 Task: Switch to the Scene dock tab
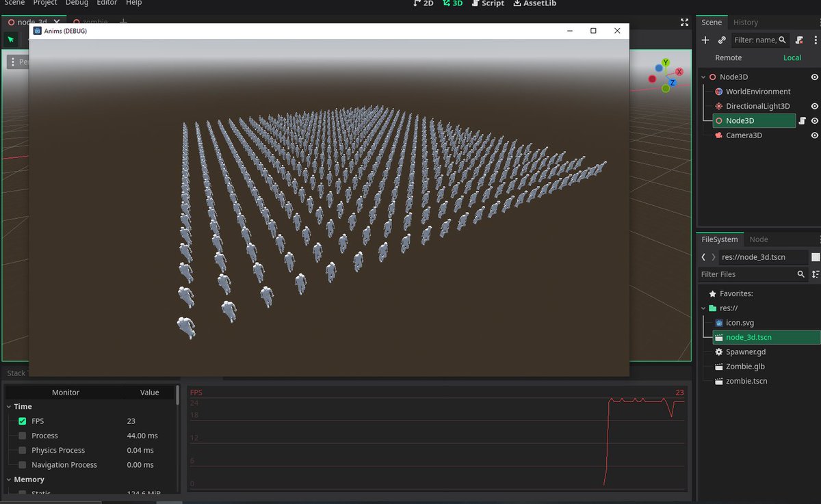tap(712, 23)
